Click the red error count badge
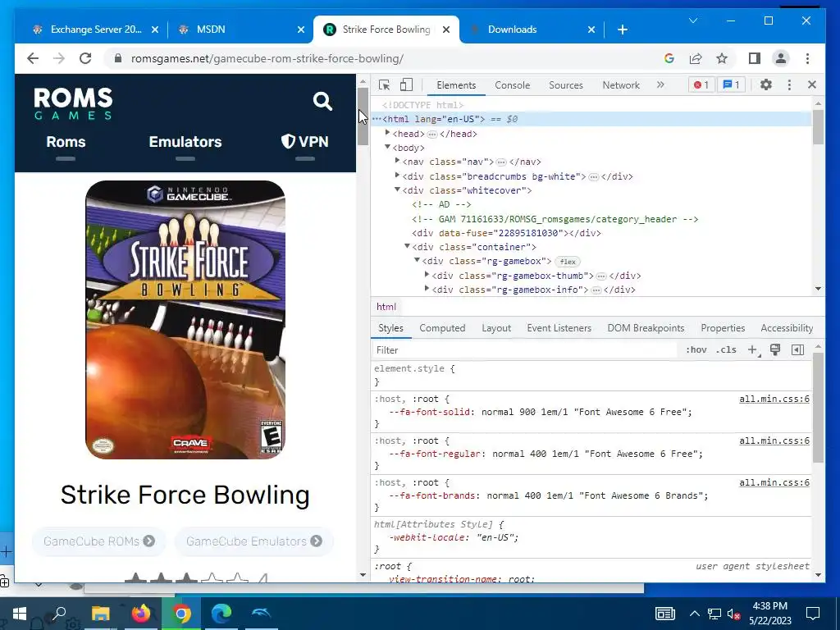 coord(701,84)
